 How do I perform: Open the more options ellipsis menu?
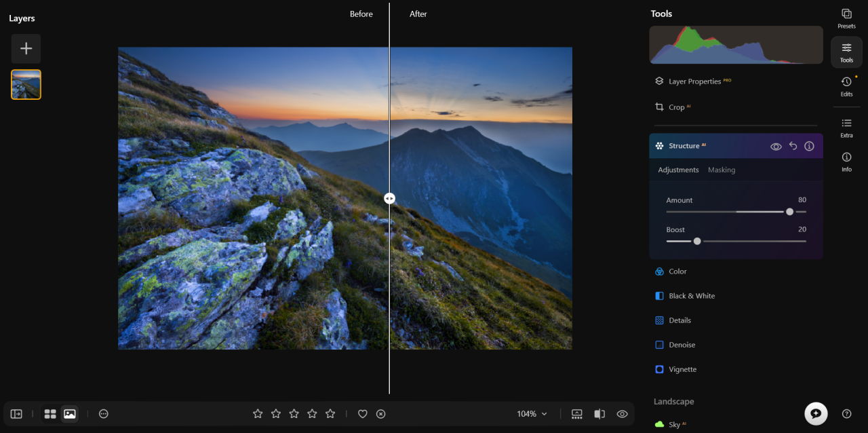click(x=103, y=413)
